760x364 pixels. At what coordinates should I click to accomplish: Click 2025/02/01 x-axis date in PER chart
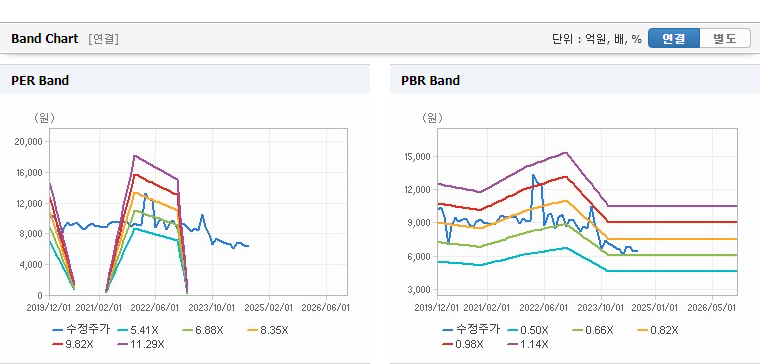[x=269, y=307]
